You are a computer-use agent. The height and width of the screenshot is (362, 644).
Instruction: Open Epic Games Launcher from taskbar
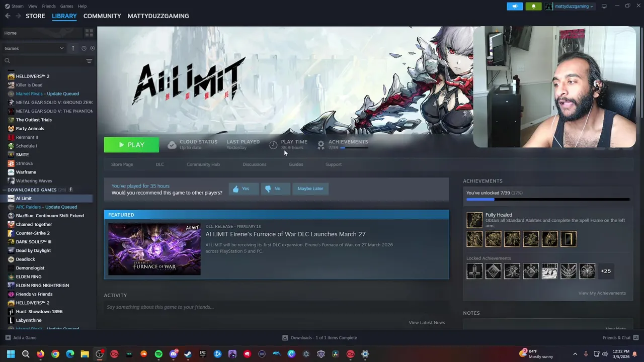point(203,354)
